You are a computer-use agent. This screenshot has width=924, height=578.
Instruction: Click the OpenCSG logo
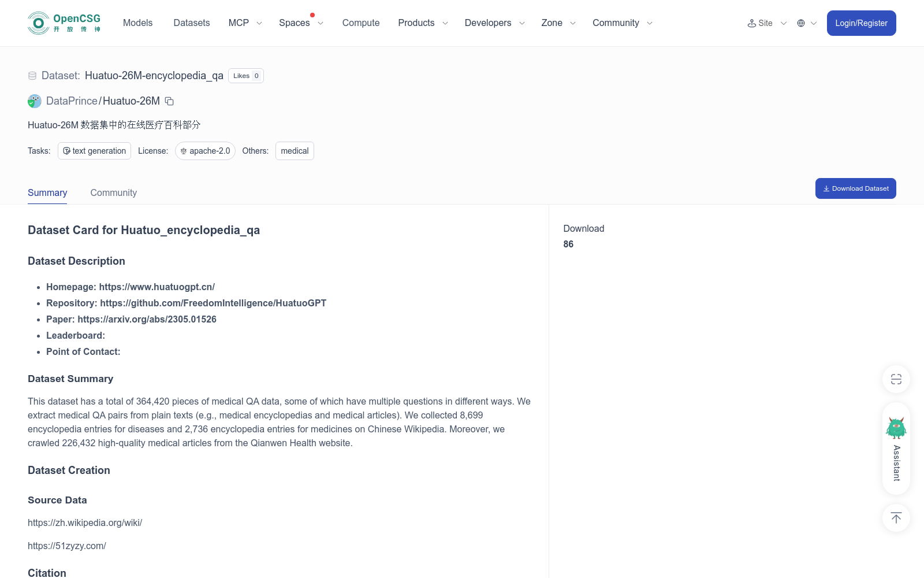[64, 23]
